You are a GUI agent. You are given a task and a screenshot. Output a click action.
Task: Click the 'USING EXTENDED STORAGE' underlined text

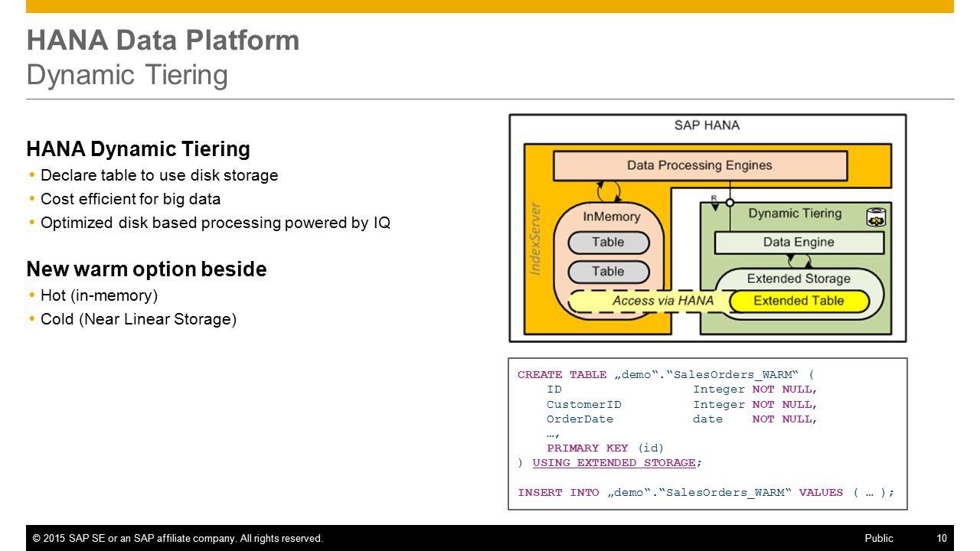(614, 463)
